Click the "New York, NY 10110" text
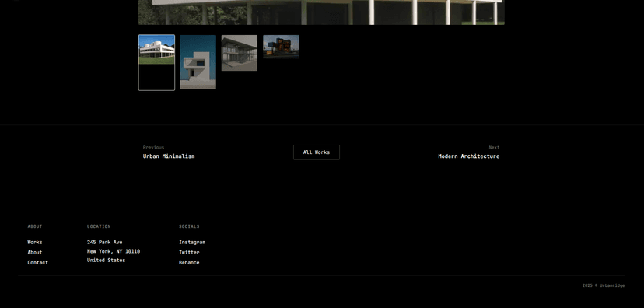The height and width of the screenshot is (308, 644). click(114, 251)
